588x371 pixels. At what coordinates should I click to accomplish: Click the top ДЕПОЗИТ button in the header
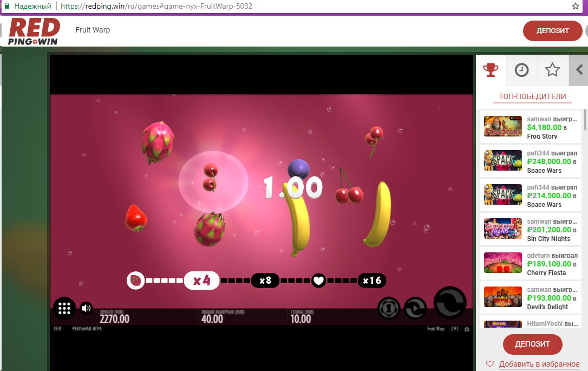click(x=552, y=31)
